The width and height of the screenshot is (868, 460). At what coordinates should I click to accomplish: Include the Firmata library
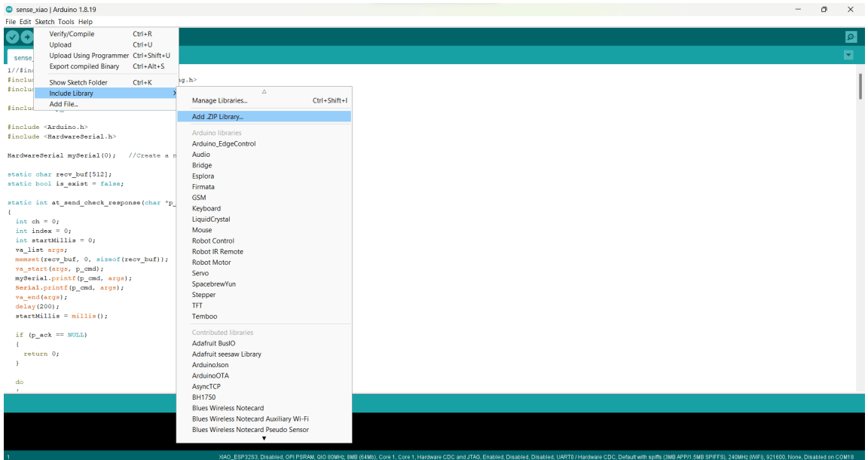pyautogui.click(x=264, y=187)
